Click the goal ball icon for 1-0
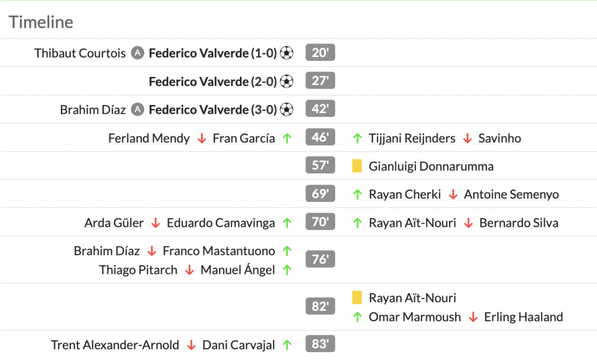Image resolution: width=597 pixels, height=364 pixels. (x=286, y=53)
